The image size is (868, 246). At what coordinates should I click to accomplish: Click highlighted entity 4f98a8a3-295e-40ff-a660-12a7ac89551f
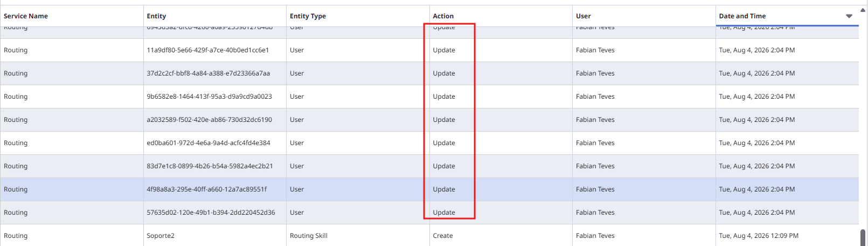click(x=207, y=189)
